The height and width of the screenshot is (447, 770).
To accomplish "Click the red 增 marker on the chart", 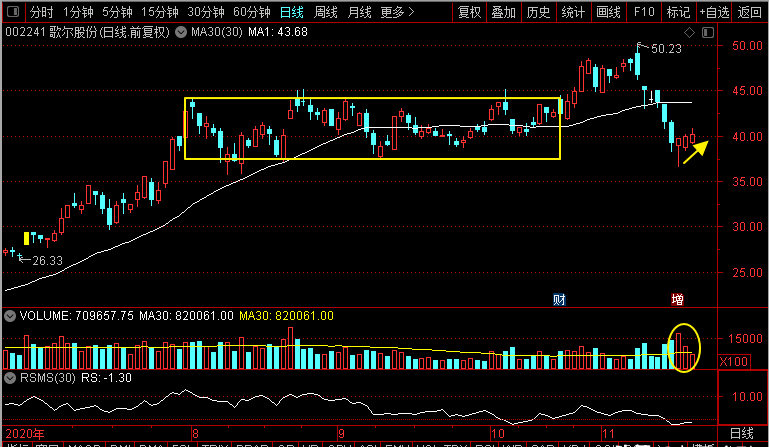I will coord(677,299).
